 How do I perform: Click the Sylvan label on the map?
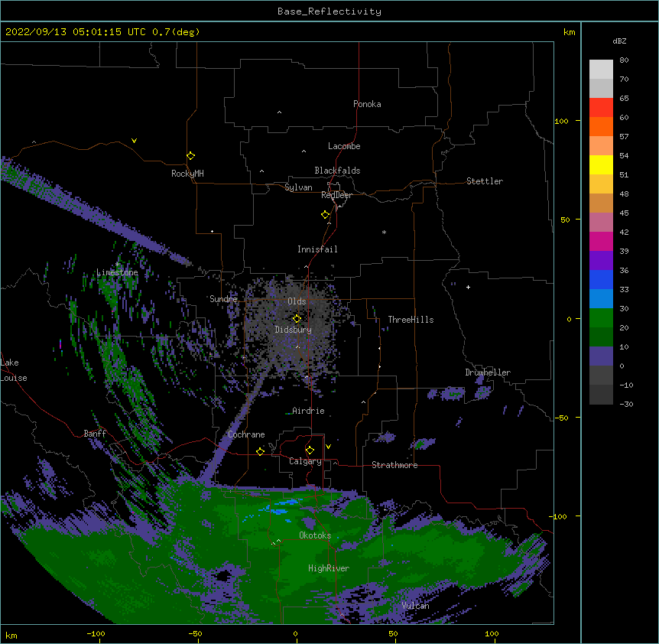tap(298, 187)
